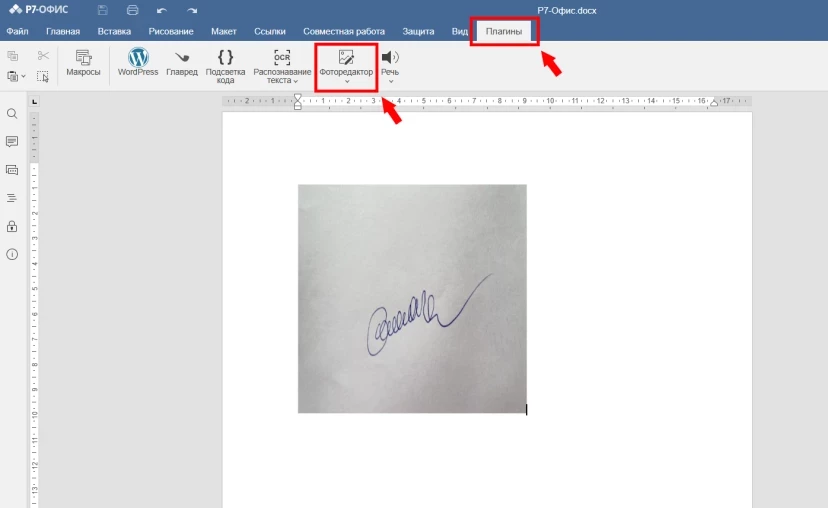Switch to the Вставка tab
Viewport: 828px width, 508px height.
[114, 31]
